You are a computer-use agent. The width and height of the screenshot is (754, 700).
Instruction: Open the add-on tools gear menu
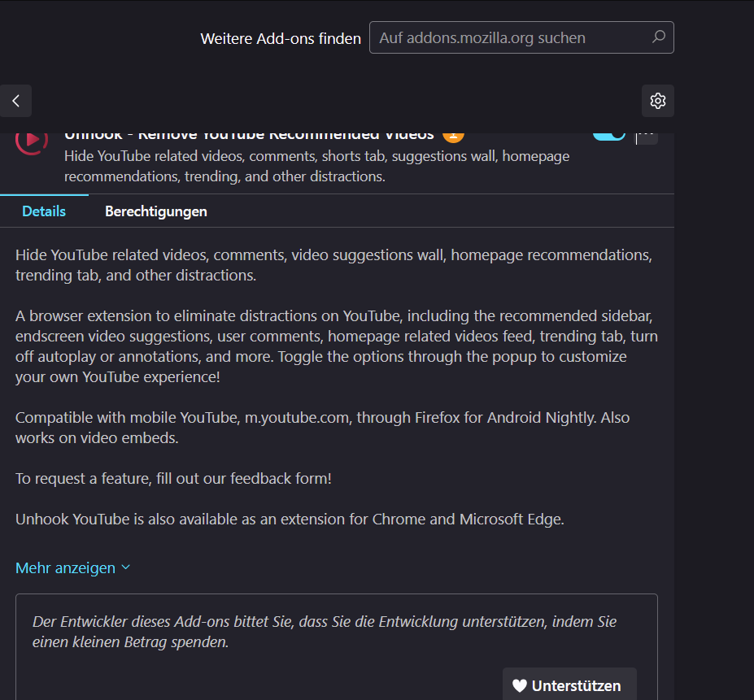tap(657, 101)
